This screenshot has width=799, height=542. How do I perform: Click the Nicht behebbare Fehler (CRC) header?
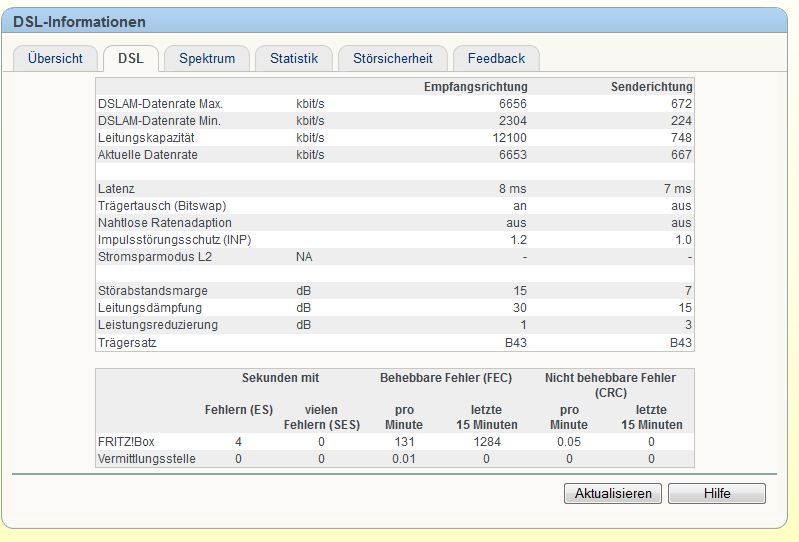[610, 385]
